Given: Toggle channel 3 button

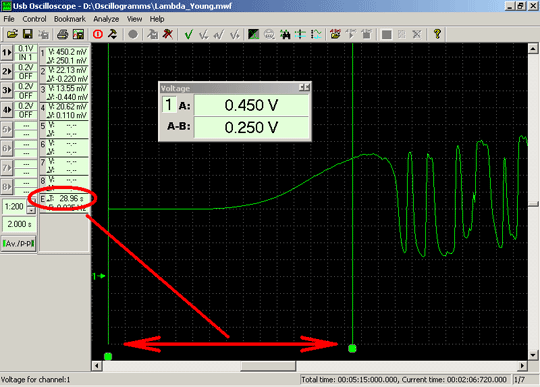Looking at the screenshot, I should (x=7, y=91).
